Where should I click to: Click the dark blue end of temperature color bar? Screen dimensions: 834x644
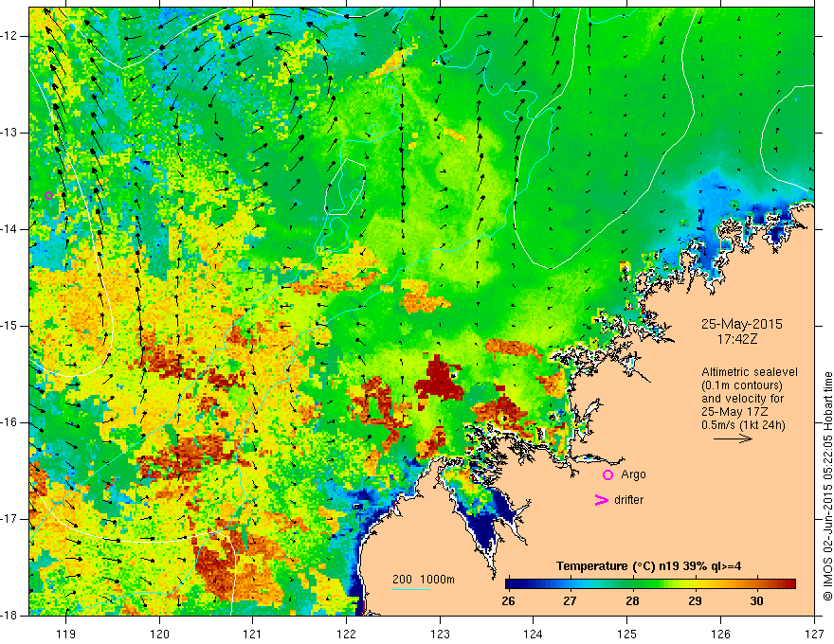(513, 584)
